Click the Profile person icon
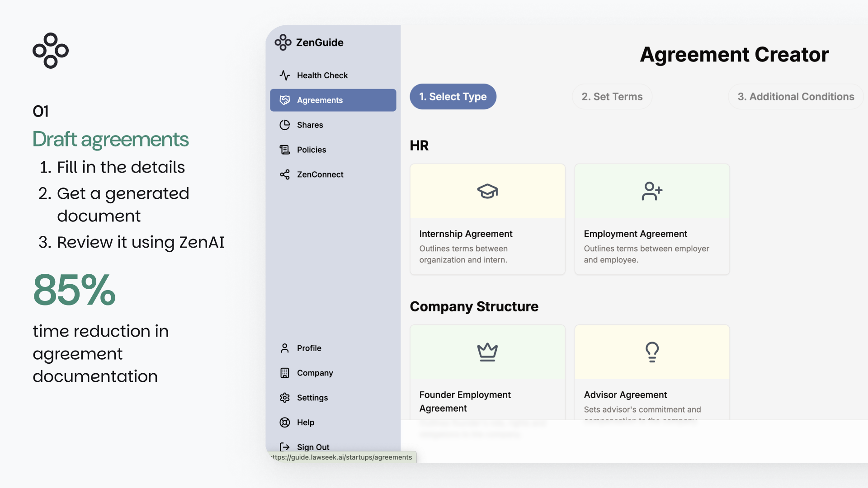The image size is (868, 488). 284,348
